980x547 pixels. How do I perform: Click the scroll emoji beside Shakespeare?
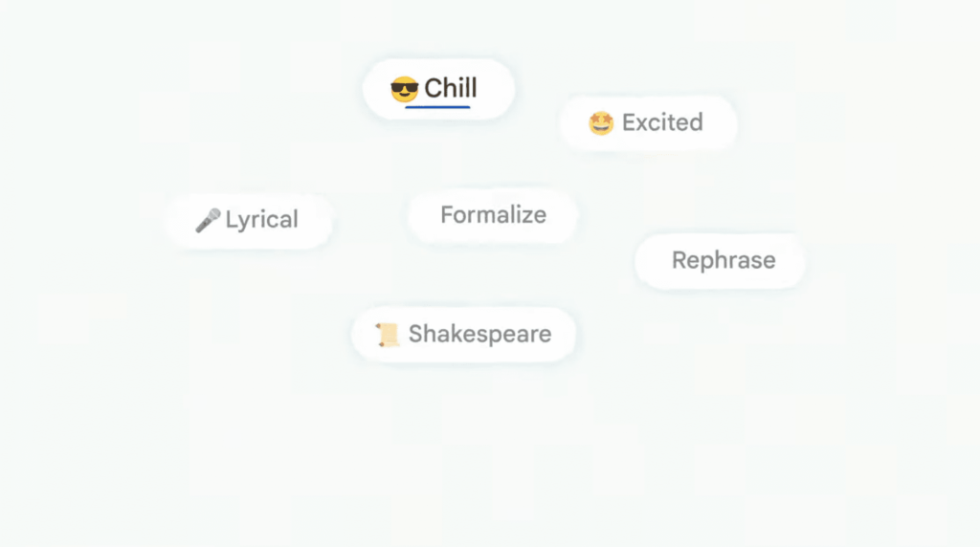point(388,335)
